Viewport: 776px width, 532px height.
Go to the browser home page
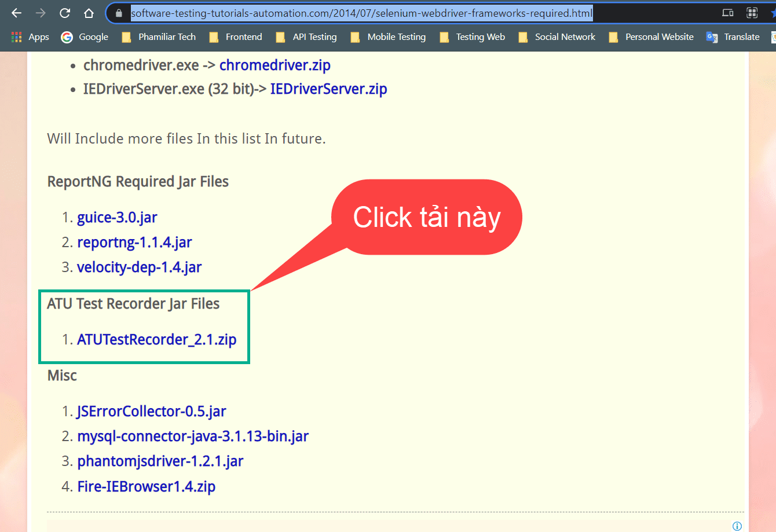tap(89, 13)
